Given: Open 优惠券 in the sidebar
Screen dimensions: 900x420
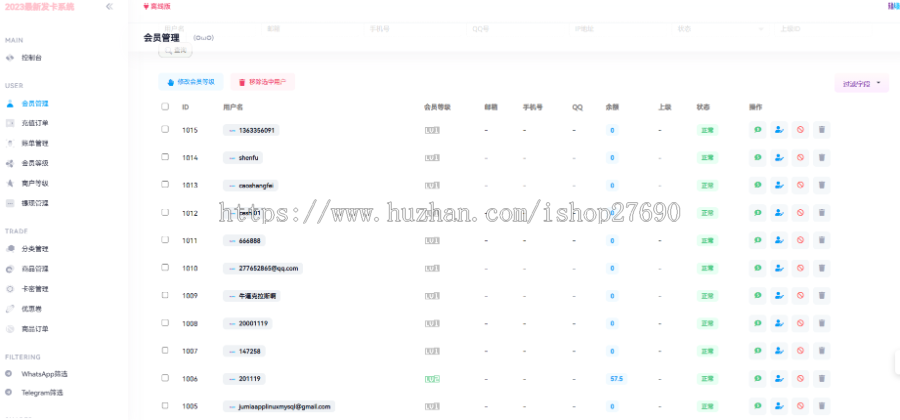Looking at the screenshot, I should (x=32, y=309).
